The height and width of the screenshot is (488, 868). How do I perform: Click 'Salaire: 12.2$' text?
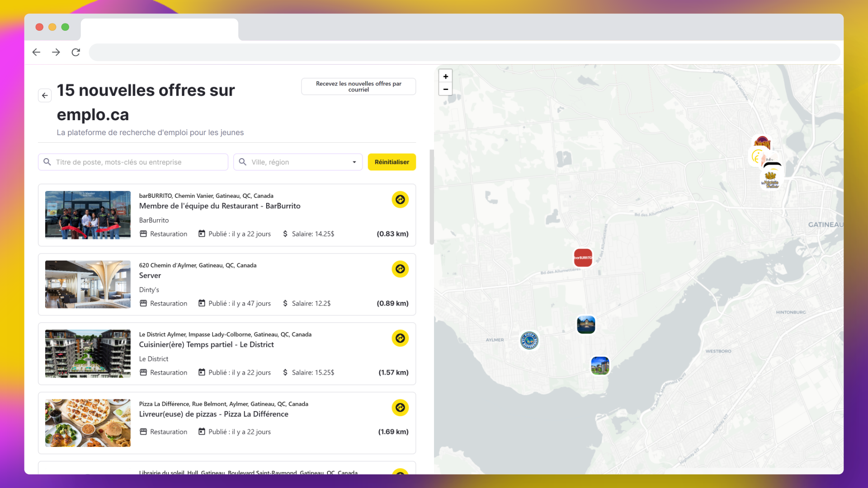click(x=311, y=303)
